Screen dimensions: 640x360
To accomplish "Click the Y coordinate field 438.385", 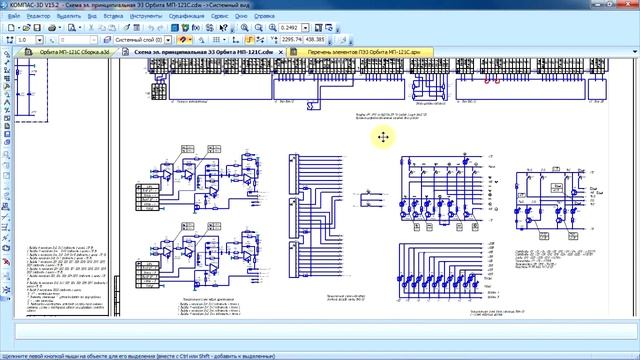I will pos(314,40).
